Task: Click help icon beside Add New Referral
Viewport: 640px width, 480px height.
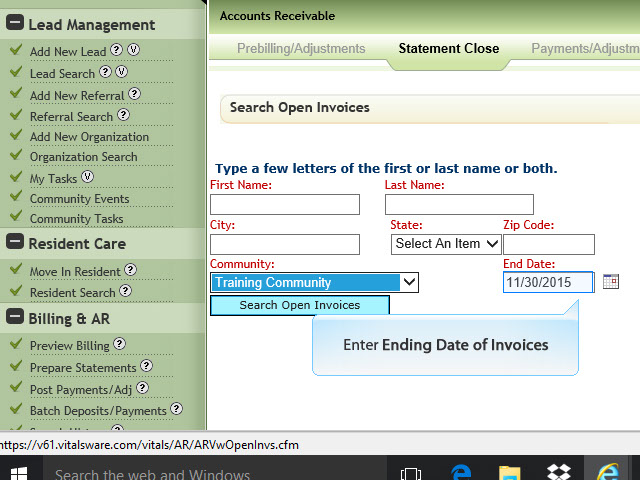Action: click(x=135, y=95)
